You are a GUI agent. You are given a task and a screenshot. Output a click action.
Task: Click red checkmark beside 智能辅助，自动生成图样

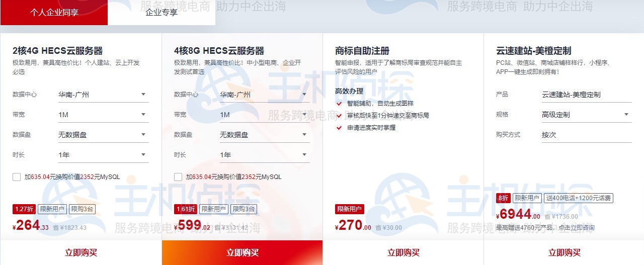tap(339, 104)
